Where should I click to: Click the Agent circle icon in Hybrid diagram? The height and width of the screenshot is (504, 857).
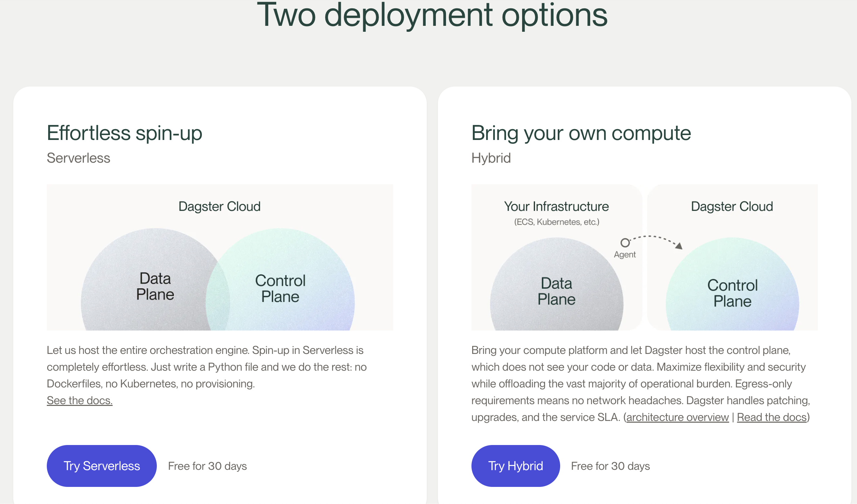625,243
